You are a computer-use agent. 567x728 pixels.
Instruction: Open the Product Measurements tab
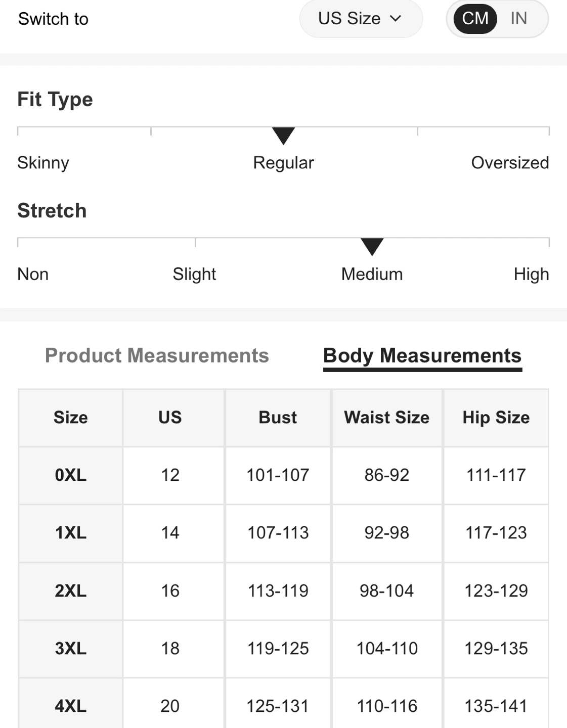tap(157, 355)
